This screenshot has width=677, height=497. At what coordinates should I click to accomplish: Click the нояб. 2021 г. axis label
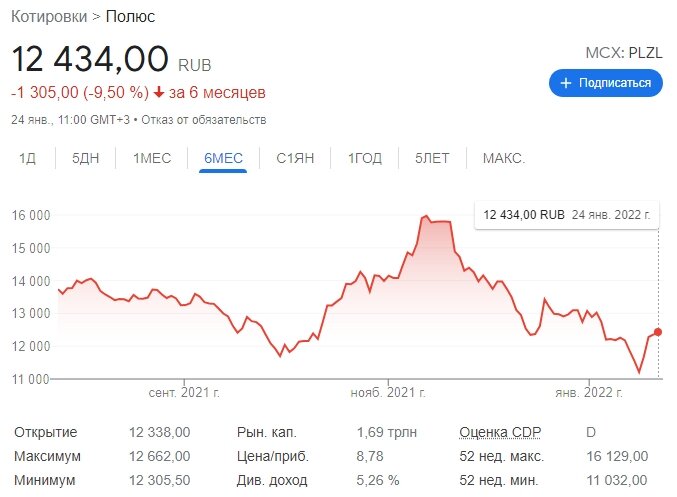click(x=388, y=393)
